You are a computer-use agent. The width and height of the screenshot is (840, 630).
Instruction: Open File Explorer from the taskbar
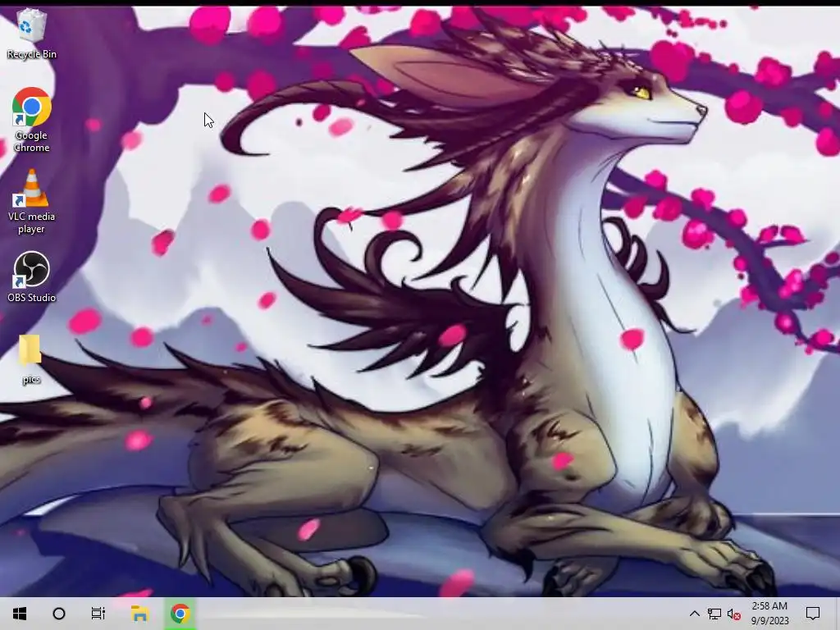coord(139,614)
